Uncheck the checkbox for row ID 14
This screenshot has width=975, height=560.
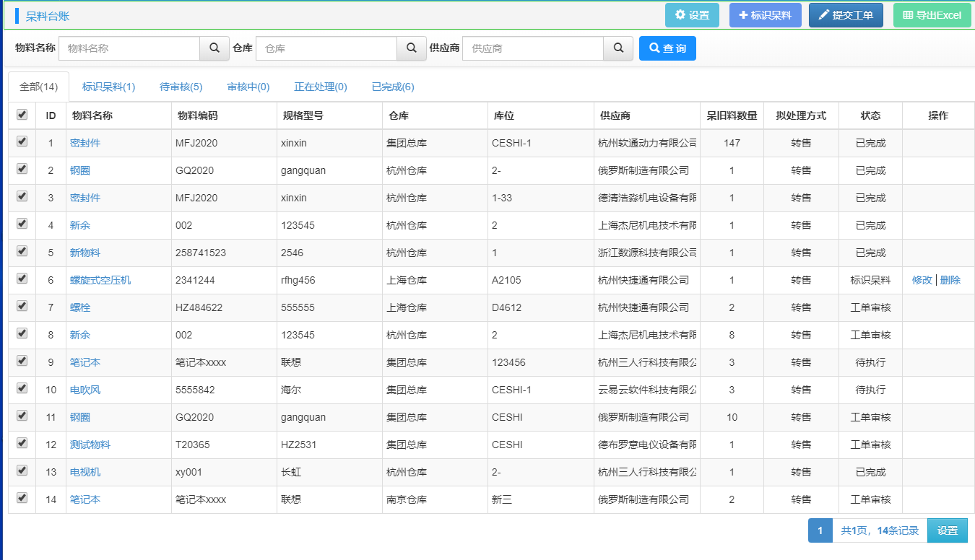pos(22,498)
